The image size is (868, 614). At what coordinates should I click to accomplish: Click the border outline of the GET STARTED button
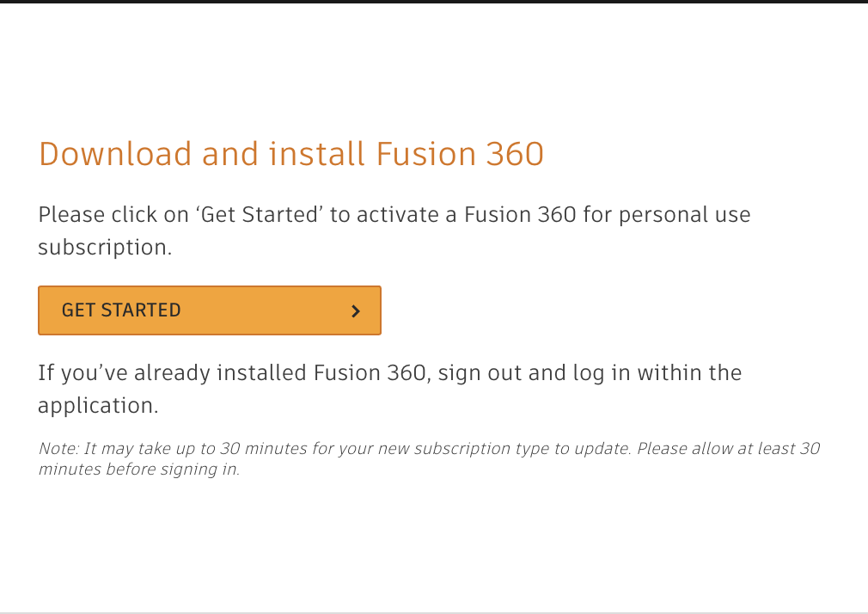(x=209, y=287)
